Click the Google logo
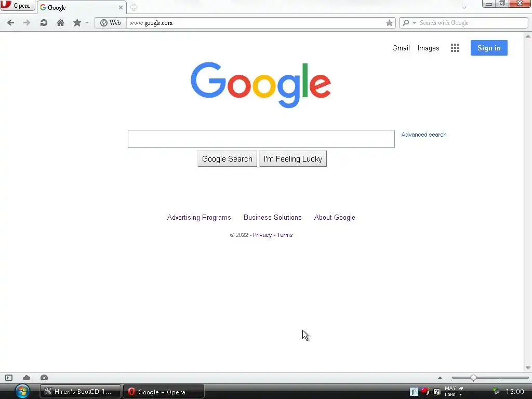 pos(261,85)
